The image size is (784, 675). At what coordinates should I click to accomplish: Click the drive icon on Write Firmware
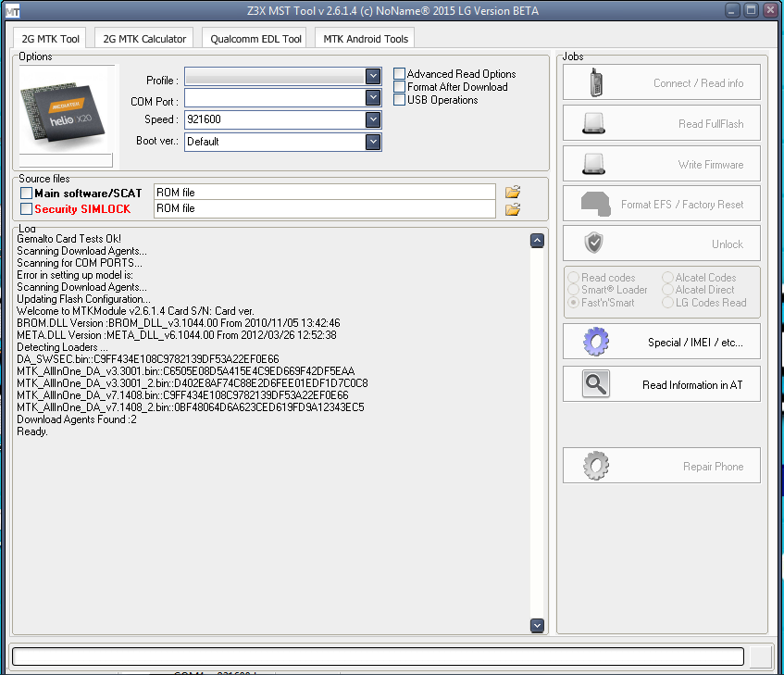594,164
